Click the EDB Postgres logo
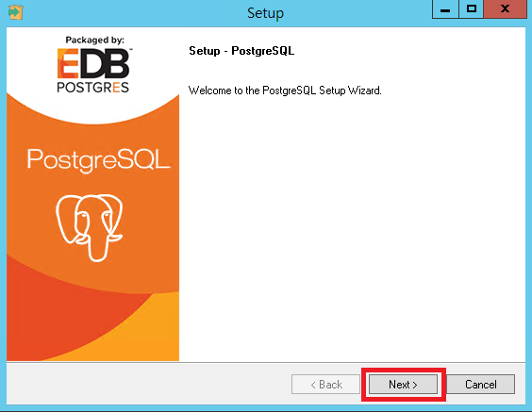The height and width of the screenshot is (412, 532). coord(94,70)
